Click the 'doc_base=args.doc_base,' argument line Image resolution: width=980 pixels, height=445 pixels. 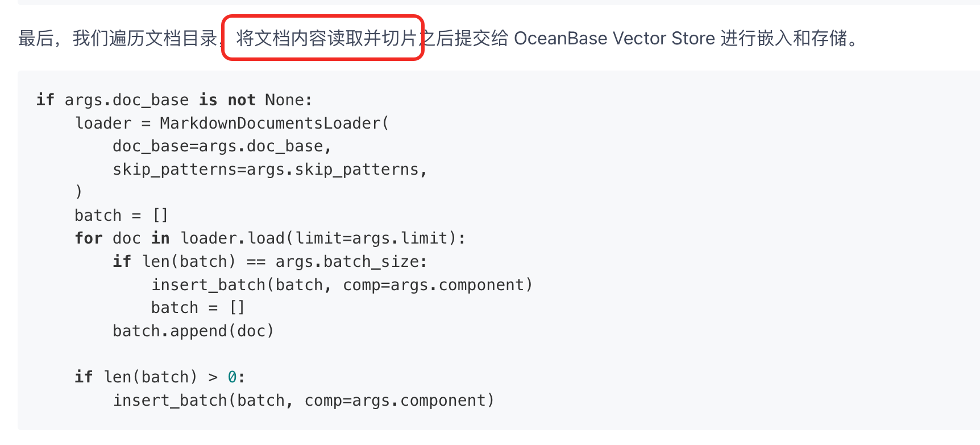tap(222, 146)
